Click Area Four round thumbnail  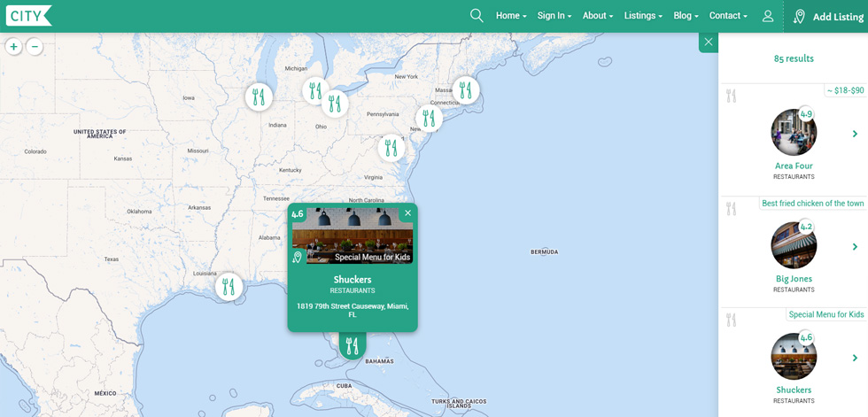click(794, 132)
